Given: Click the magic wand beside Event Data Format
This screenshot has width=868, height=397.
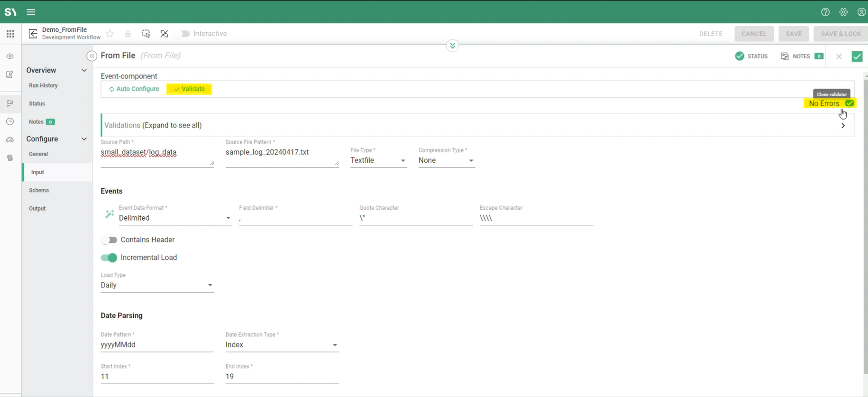Looking at the screenshot, I should click(110, 214).
